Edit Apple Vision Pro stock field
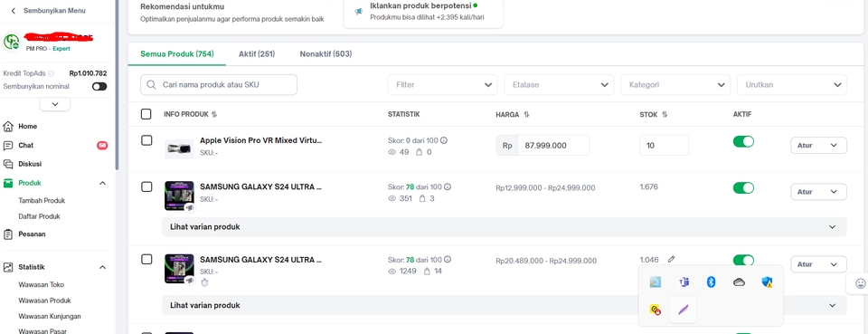Viewport: 868px width, 334px height. [665, 145]
